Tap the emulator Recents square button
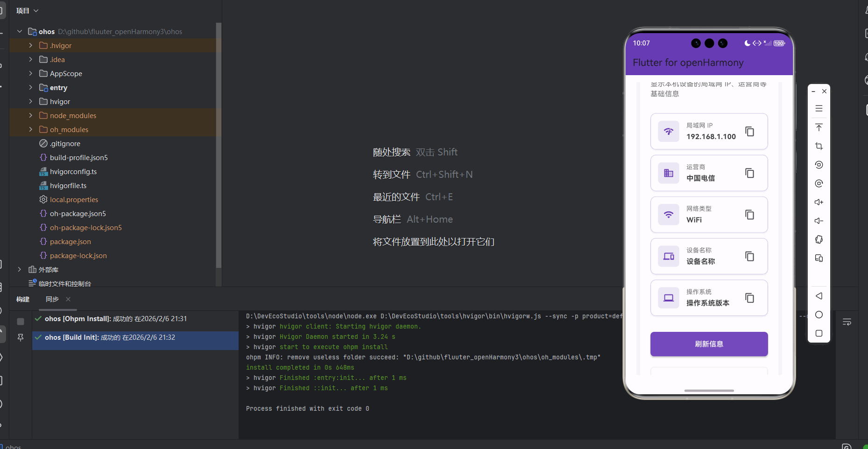The height and width of the screenshot is (449, 868). 819,333
